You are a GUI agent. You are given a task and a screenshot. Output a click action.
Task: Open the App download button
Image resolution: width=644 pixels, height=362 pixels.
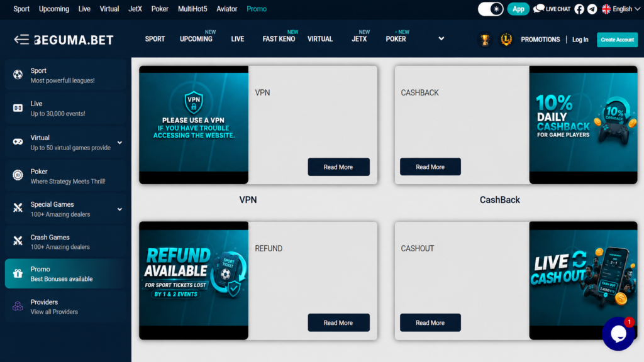(518, 9)
